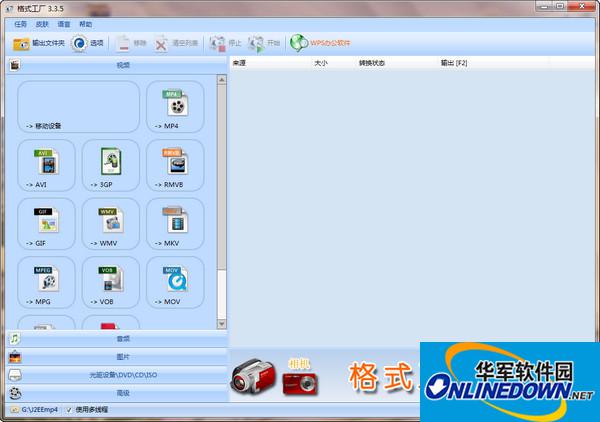Expand the 音频 (Audio) section
Viewport: 600px width, 422px height.
pyautogui.click(x=121, y=339)
